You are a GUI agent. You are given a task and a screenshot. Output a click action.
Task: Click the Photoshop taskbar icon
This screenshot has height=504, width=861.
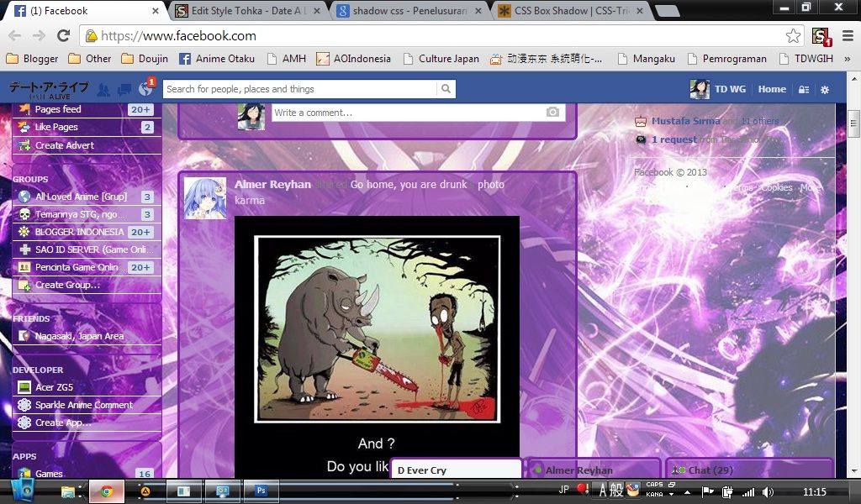(x=262, y=491)
